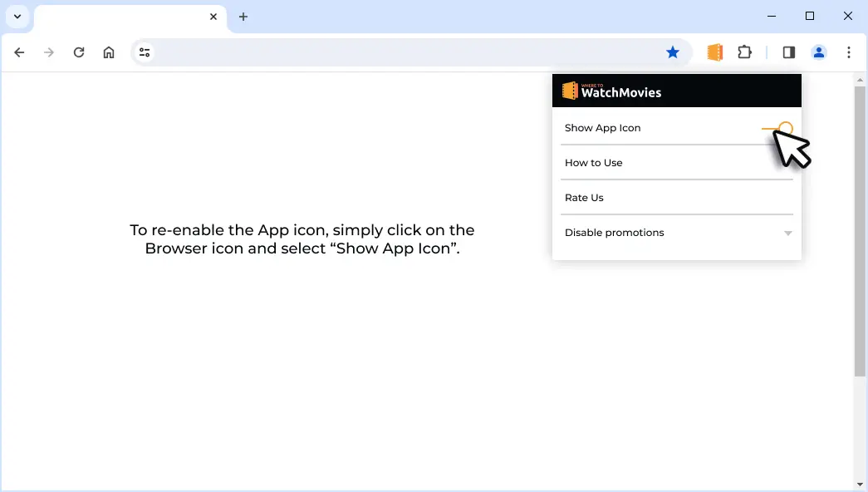Image resolution: width=868 pixels, height=492 pixels.
Task: Open the side panel icon
Action: [x=787, y=52]
